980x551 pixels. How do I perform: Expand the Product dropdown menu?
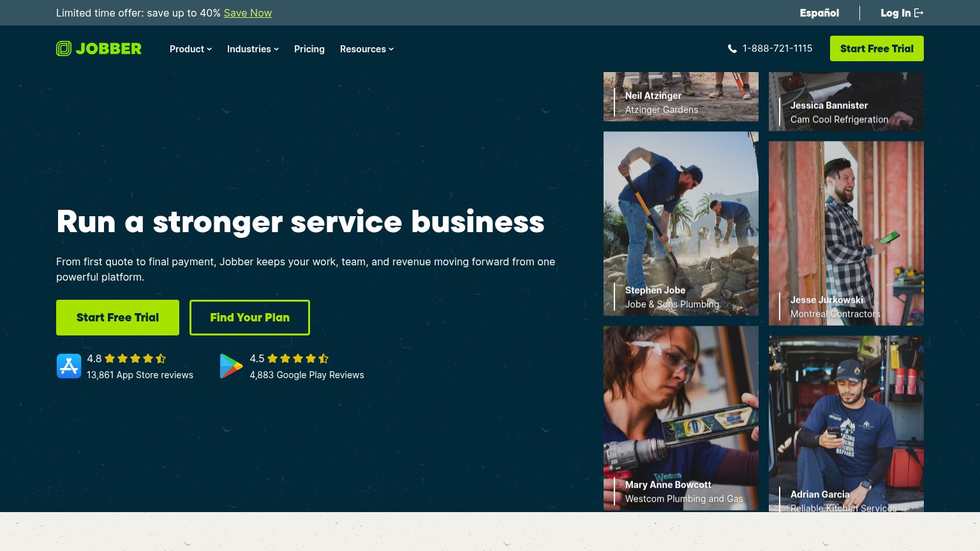(191, 49)
